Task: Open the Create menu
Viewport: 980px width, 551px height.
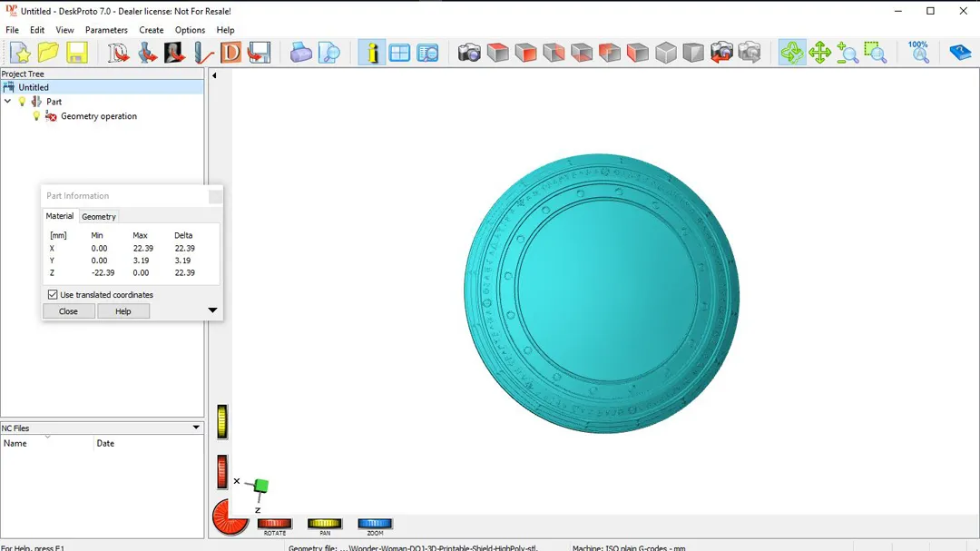Action: (152, 30)
